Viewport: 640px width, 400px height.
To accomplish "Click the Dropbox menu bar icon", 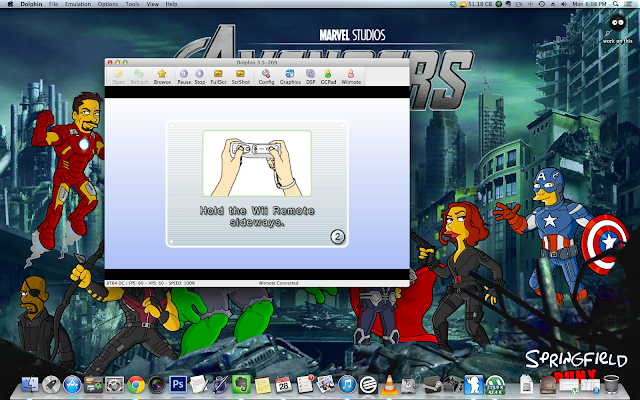I will [453, 4].
